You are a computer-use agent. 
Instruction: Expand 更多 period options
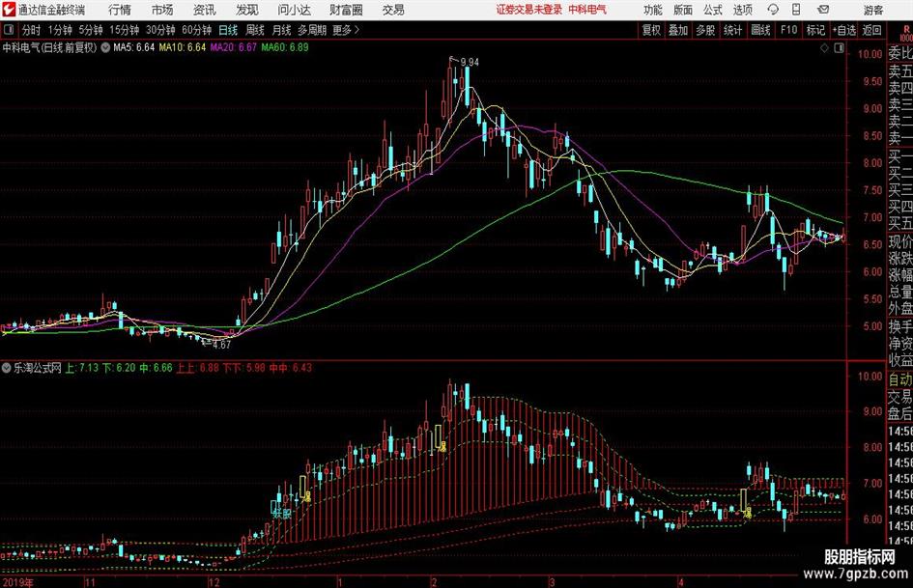click(345, 30)
